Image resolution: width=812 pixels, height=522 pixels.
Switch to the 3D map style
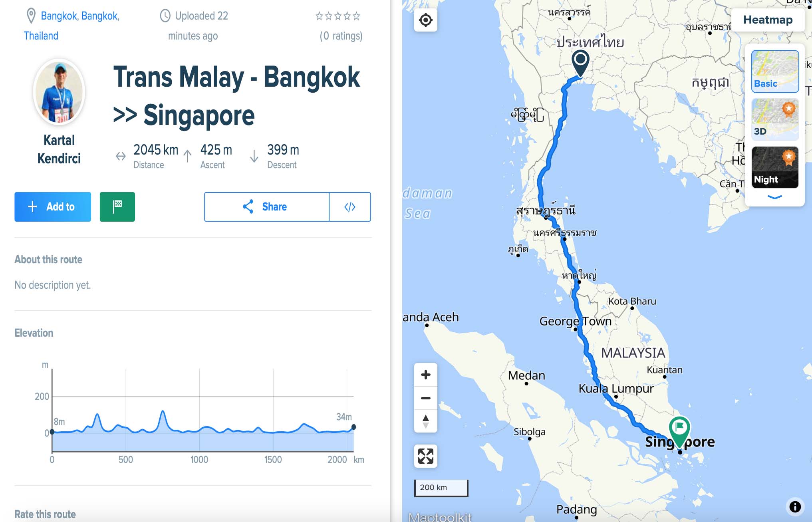[x=775, y=119]
